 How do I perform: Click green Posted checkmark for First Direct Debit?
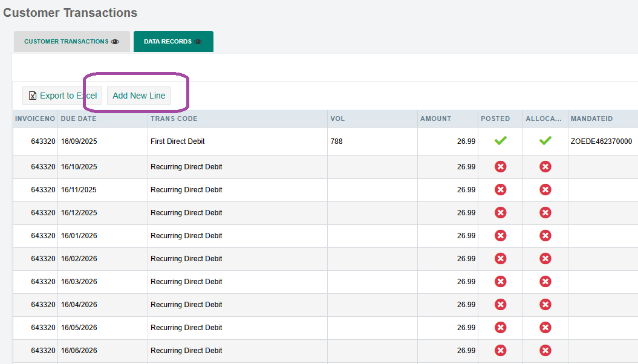tap(500, 141)
